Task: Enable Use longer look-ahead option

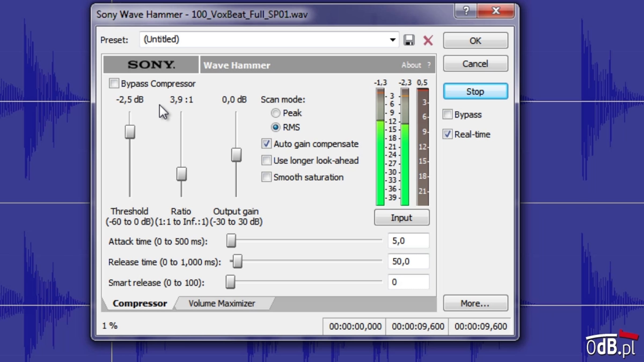Action: 266,160
